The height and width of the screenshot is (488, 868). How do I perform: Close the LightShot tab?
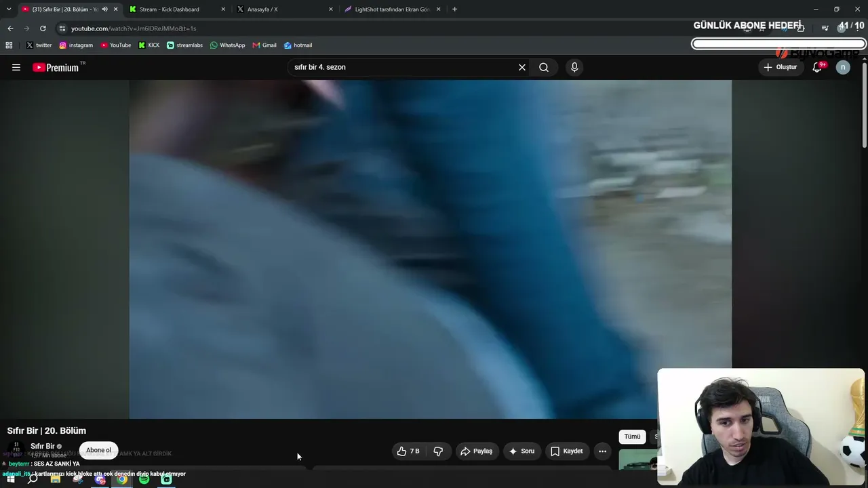coord(438,9)
